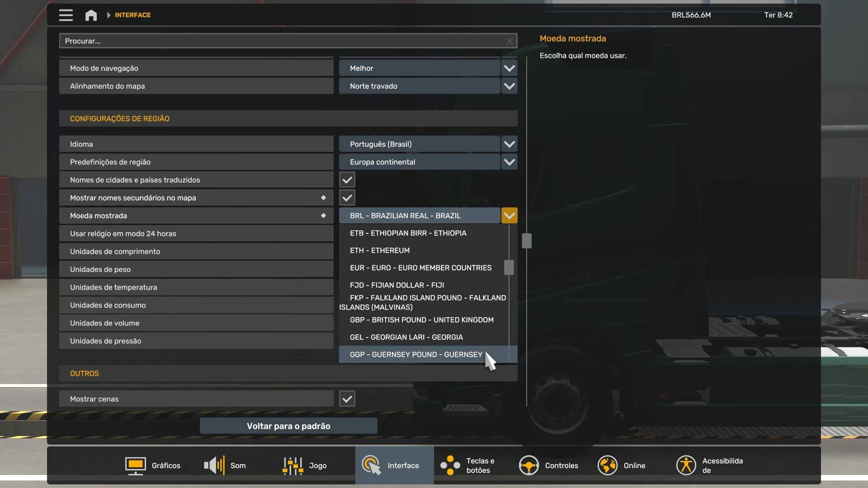Expand Modo de navegação dropdown arrow
The height and width of the screenshot is (488, 868).
(x=509, y=68)
